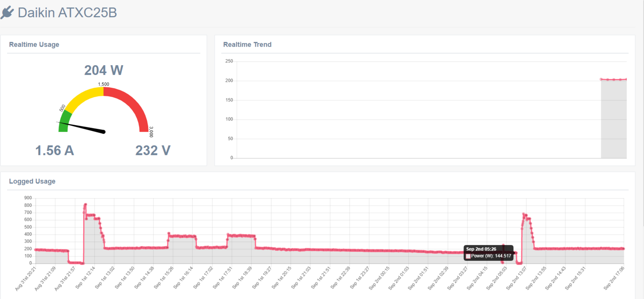Click the Sep 2nd 04:15 time label
Viewport: 644px width, 299px height.
[477, 277]
